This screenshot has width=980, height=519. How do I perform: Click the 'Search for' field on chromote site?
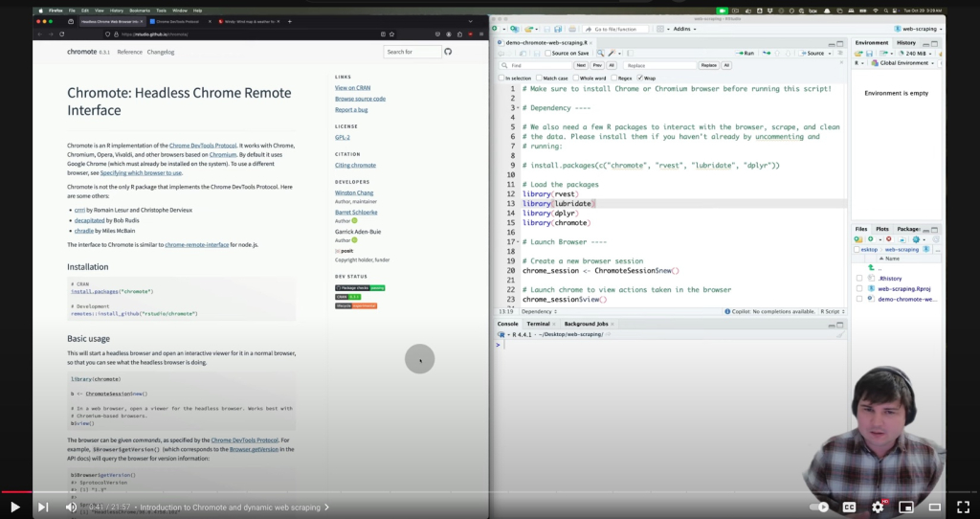[x=412, y=52]
